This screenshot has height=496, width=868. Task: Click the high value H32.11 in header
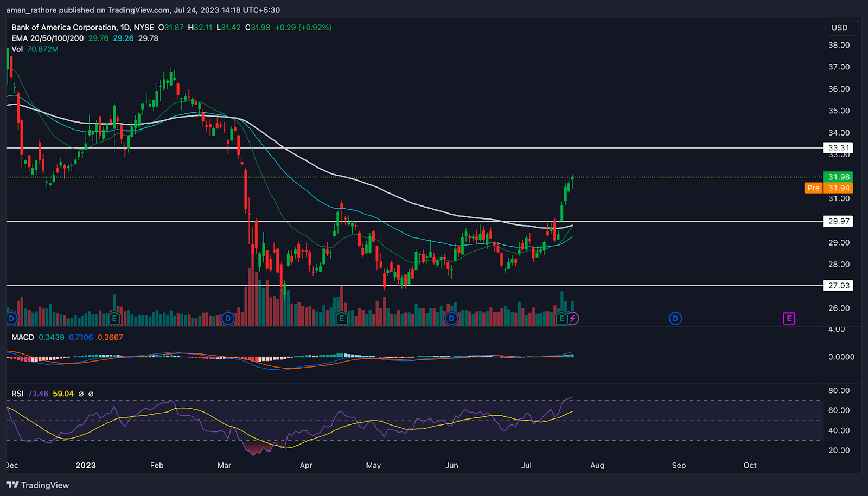(x=200, y=27)
